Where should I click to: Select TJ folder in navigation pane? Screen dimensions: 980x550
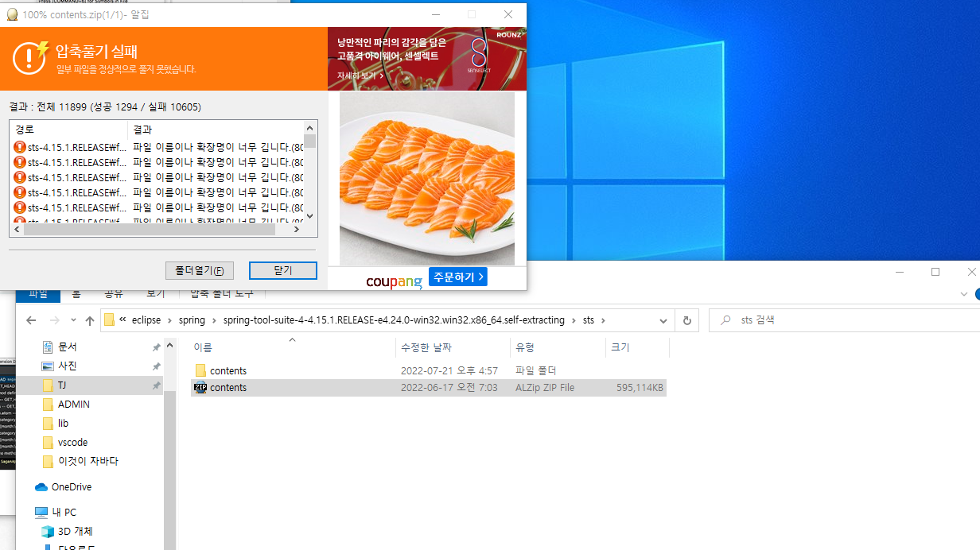click(62, 385)
